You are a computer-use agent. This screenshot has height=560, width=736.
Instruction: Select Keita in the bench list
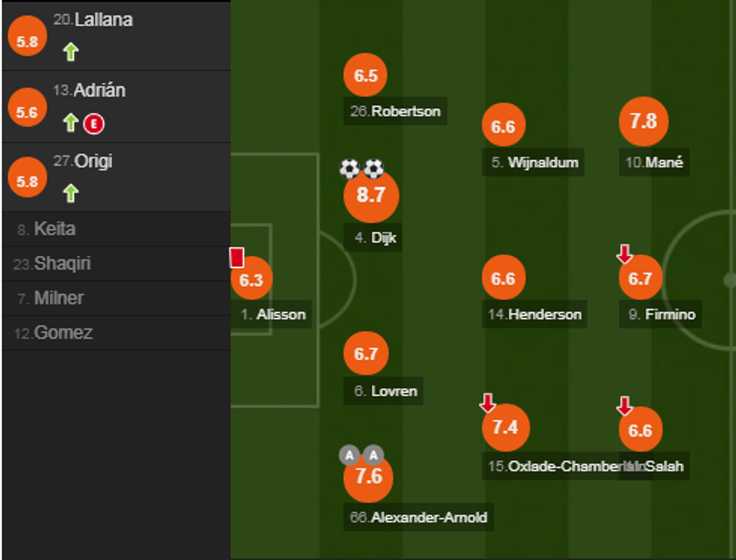point(55,229)
